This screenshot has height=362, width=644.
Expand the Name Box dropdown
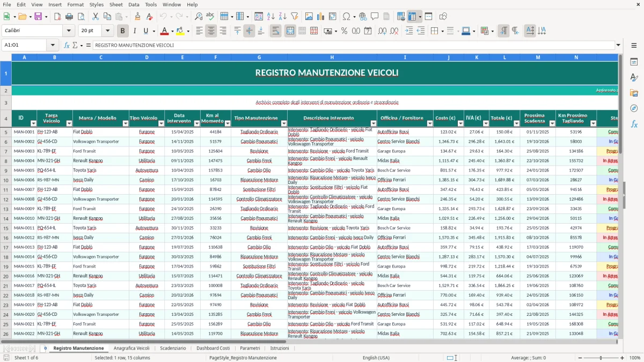pos(53,45)
